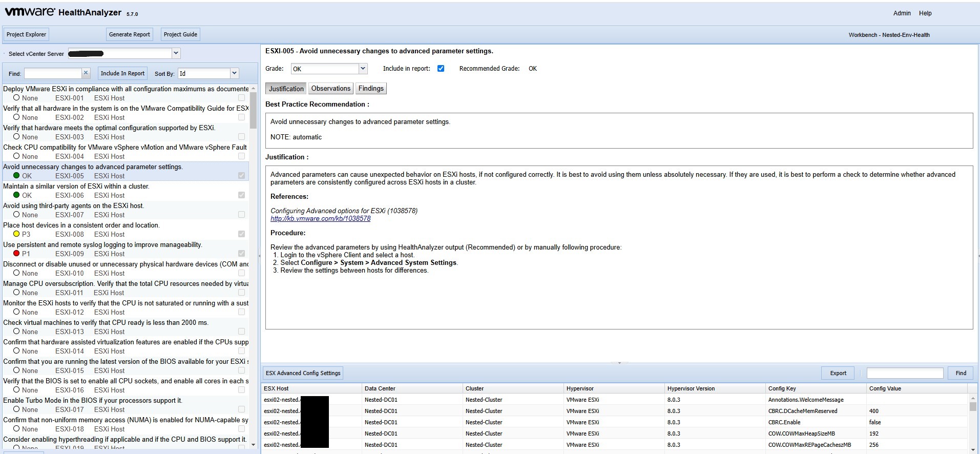Screen dimensions: 980x454
Task: Click the Generate Report button
Action: coord(130,34)
